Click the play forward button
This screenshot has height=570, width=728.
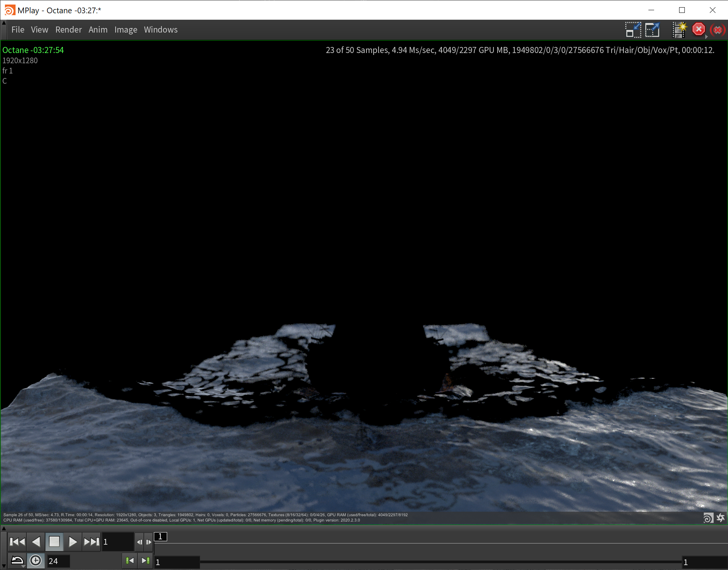click(x=72, y=542)
